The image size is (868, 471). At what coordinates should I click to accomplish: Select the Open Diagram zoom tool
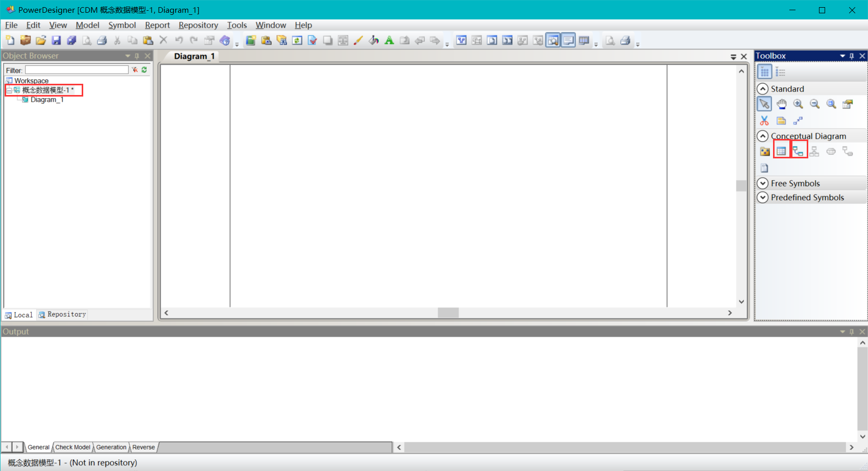[x=831, y=104]
